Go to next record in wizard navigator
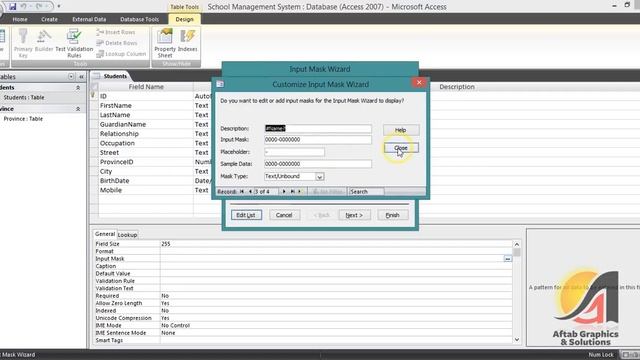The height and width of the screenshot is (360, 640). pyautogui.click(x=284, y=191)
